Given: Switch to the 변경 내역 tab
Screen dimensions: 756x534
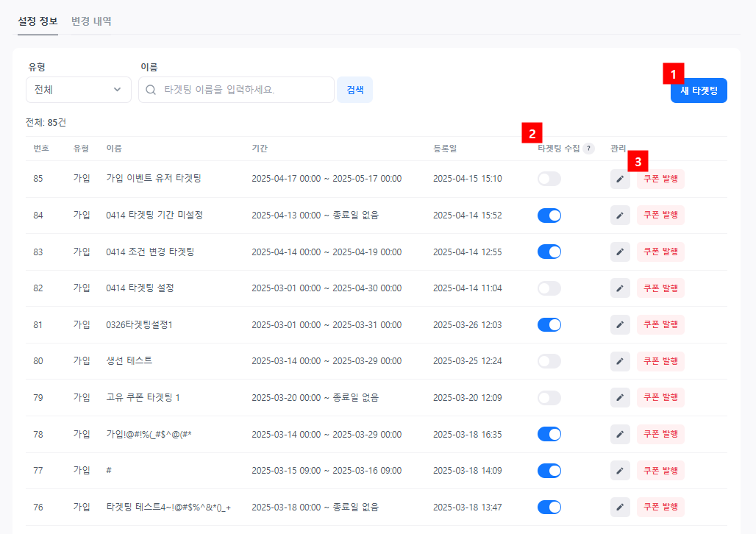Looking at the screenshot, I should pos(91,21).
